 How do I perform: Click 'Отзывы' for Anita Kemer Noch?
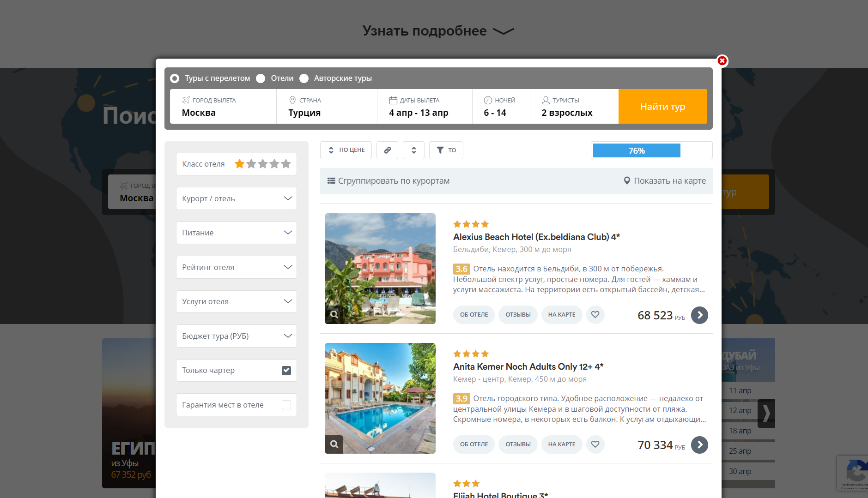518,444
